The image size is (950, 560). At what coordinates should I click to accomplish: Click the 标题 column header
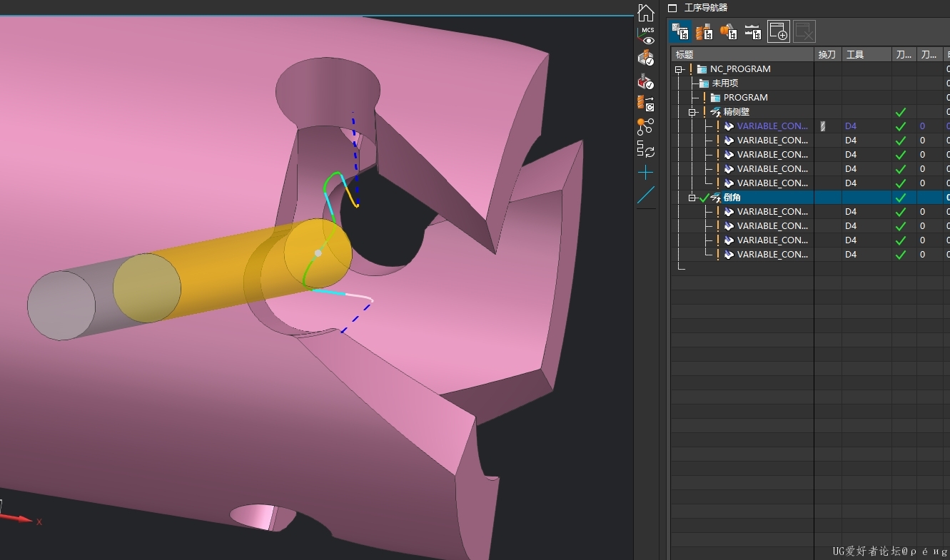pos(742,55)
